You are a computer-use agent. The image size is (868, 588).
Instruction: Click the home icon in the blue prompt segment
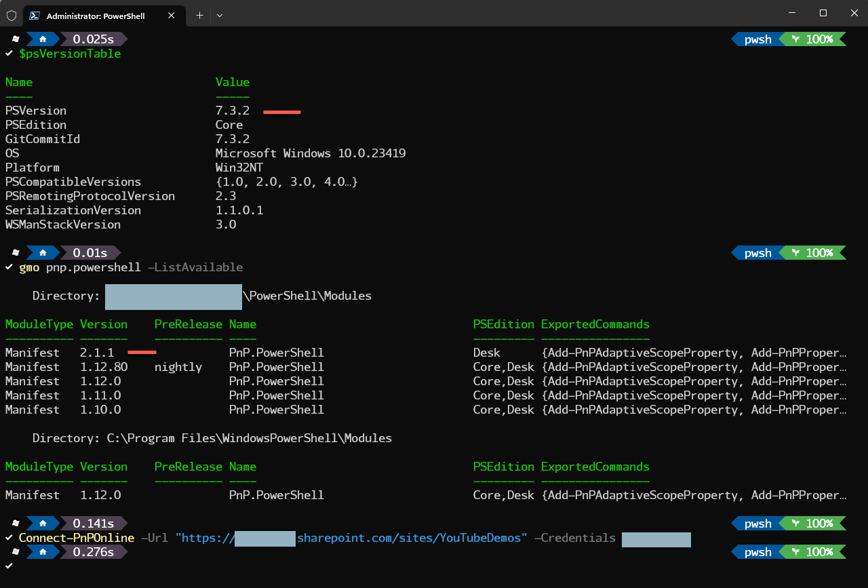click(43, 39)
